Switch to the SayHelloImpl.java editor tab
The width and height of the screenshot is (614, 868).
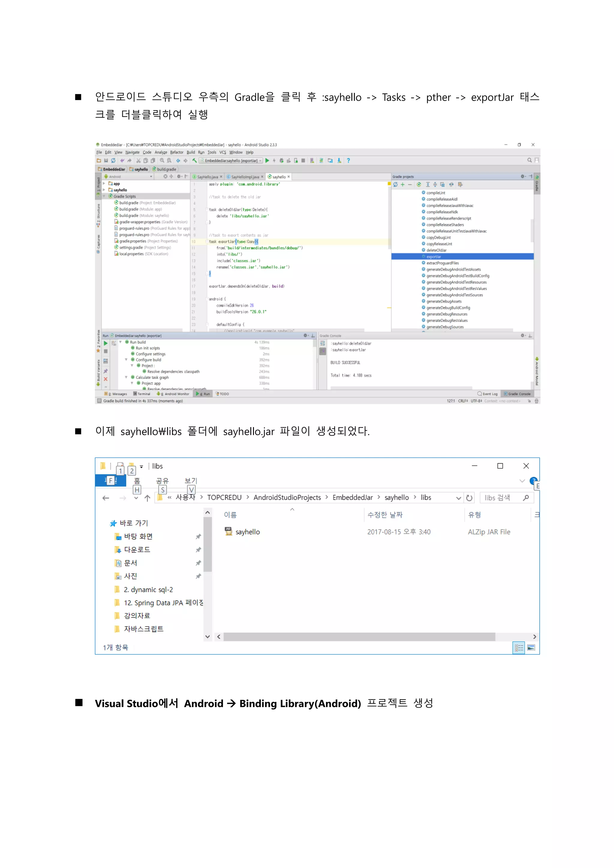(x=245, y=177)
